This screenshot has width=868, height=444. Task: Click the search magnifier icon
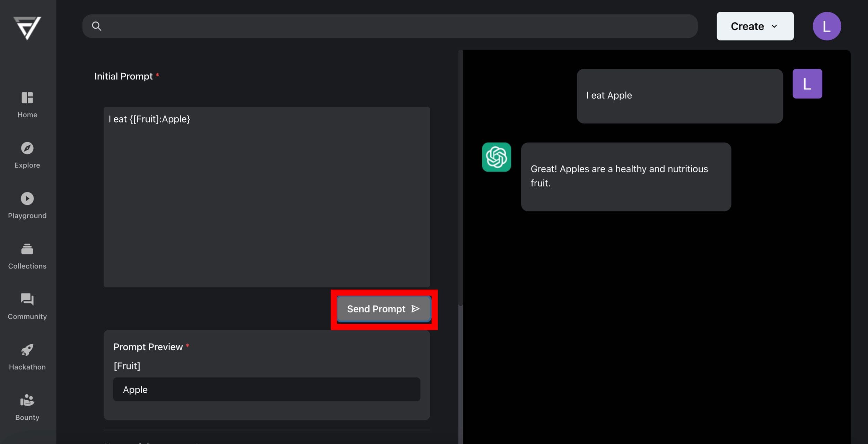(x=96, y=26)
